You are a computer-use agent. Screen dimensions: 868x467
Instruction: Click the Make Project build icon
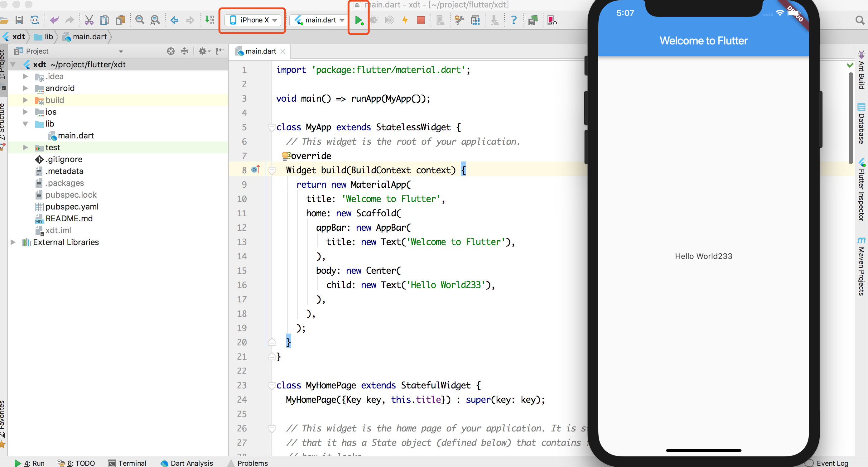[210, 20]
